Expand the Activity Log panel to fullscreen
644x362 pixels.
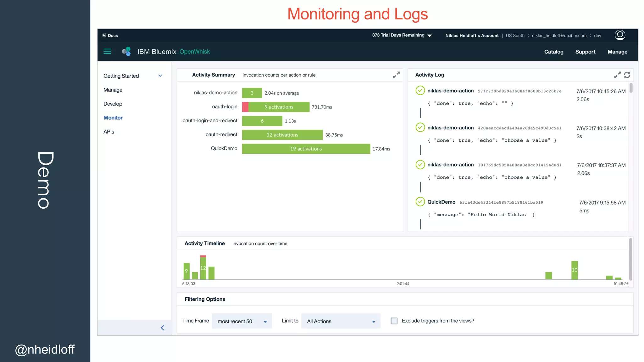click(617, 75)
